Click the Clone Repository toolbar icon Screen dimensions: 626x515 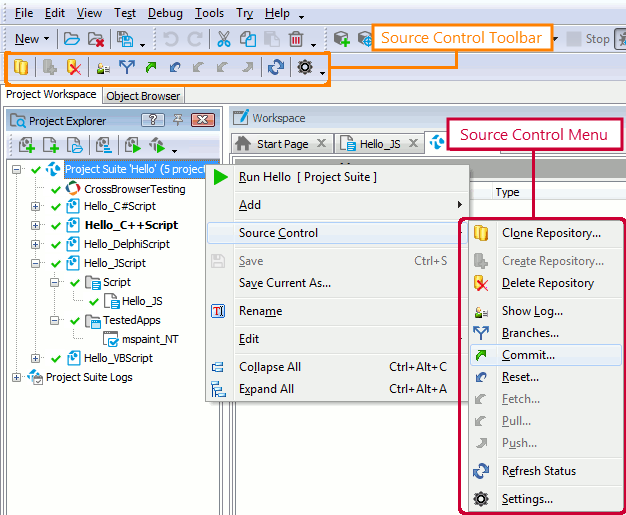click(21, 67)
